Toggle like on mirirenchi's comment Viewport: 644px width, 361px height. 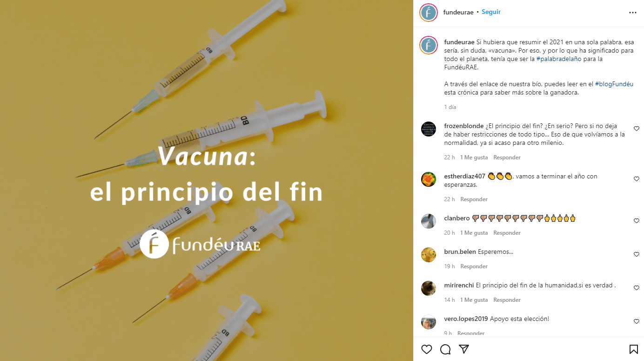tap(637, 288)
